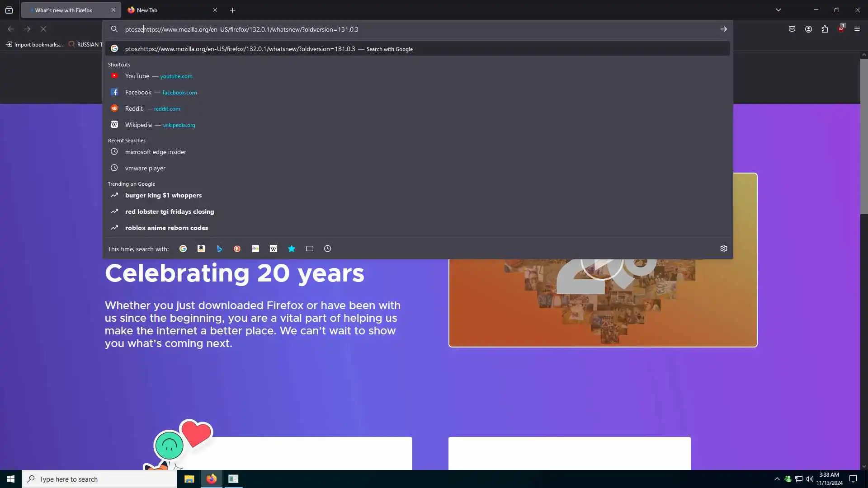
Task: Switch to What's new with Firefox tab
Action: 64,10
